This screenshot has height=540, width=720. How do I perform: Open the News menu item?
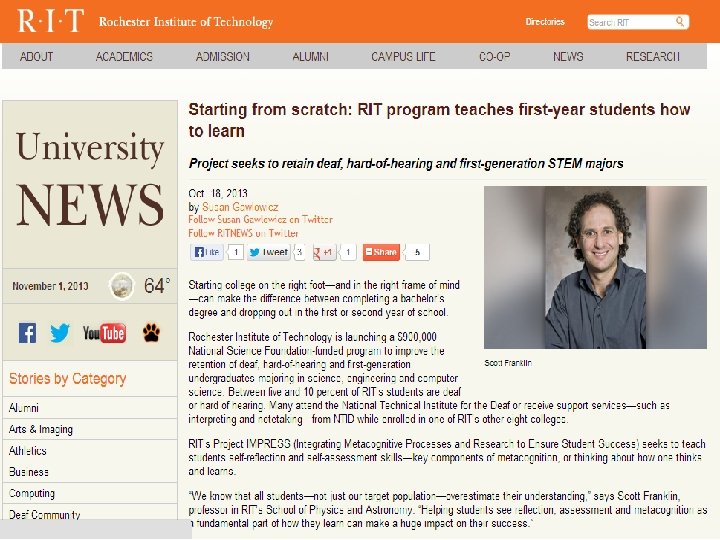pos(568,56)
